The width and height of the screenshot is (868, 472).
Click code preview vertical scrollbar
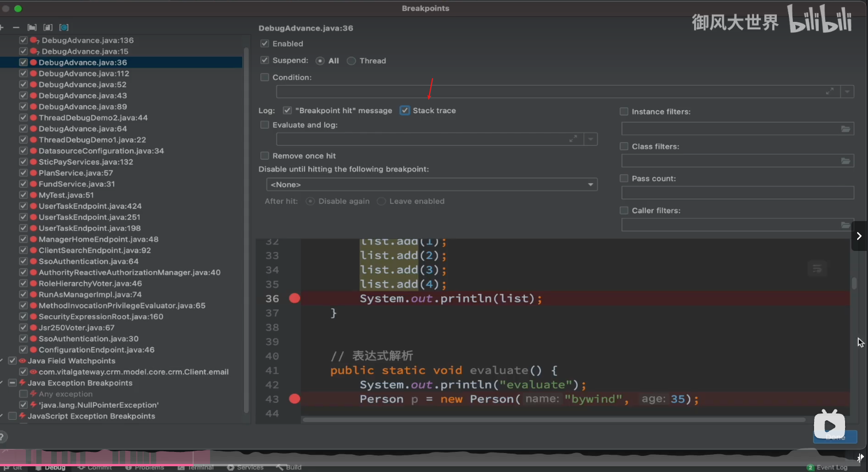tap(854, 283)
